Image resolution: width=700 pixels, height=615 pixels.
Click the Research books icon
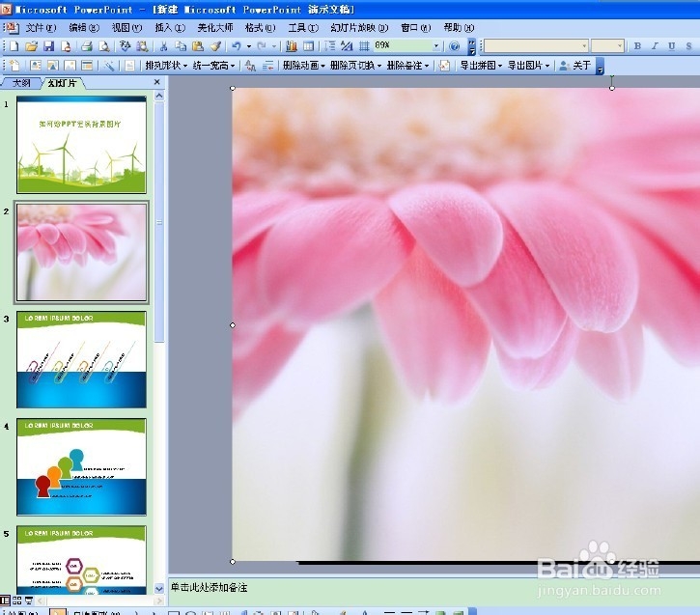pos(142,46)
